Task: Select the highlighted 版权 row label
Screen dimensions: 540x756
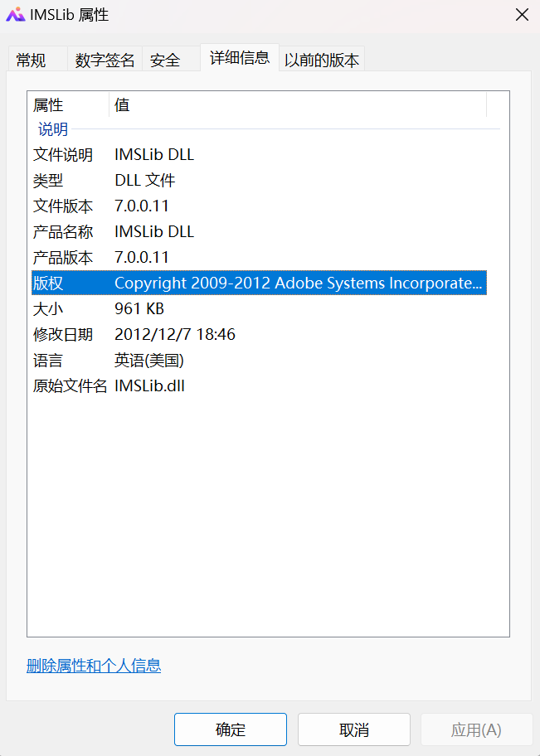Action: click(x=48, y=283)
